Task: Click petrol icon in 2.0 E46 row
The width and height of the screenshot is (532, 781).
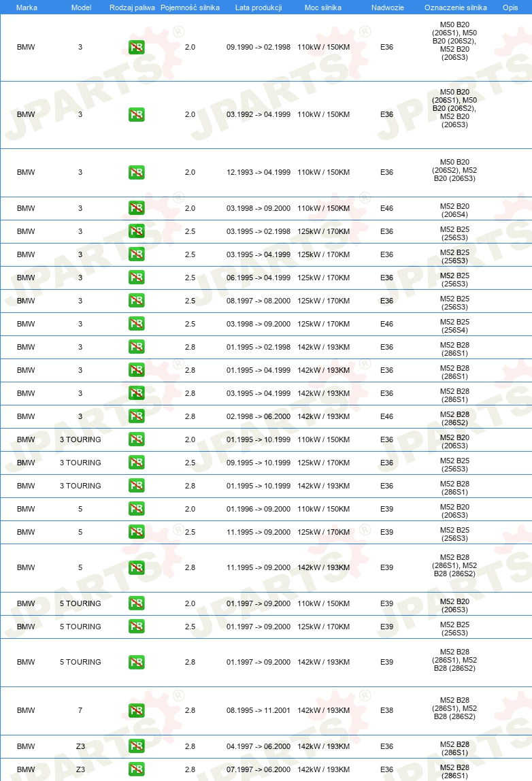Action: click(x=137, y=208)
